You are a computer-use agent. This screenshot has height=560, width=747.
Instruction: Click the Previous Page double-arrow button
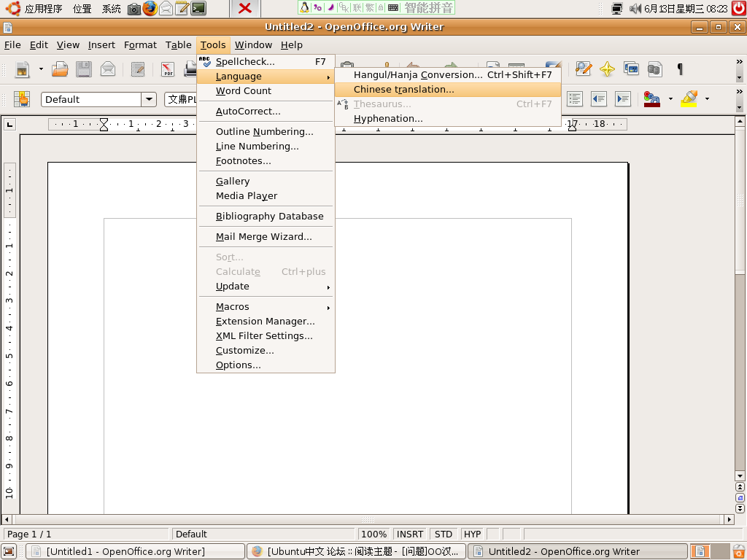pyautogui.click(x=740, y=486)
